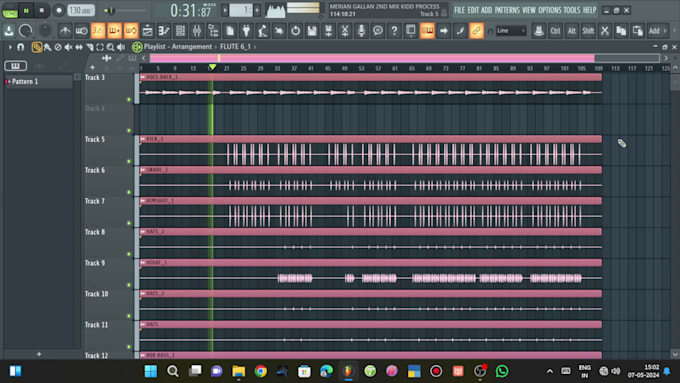Image resolution: width=680 pixels, height=383 pixels.
Task: Open the Mixer view icon
Action: click(197, 31)
